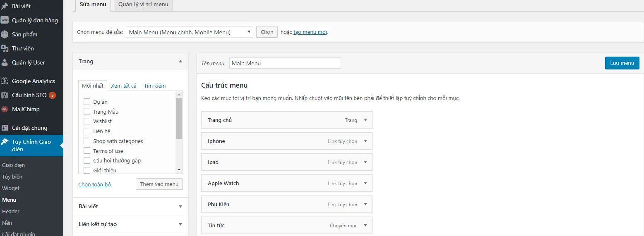The image size is (644, 236).
Task: Click the user icon for Quản lý User
Action: coord(5,62)
